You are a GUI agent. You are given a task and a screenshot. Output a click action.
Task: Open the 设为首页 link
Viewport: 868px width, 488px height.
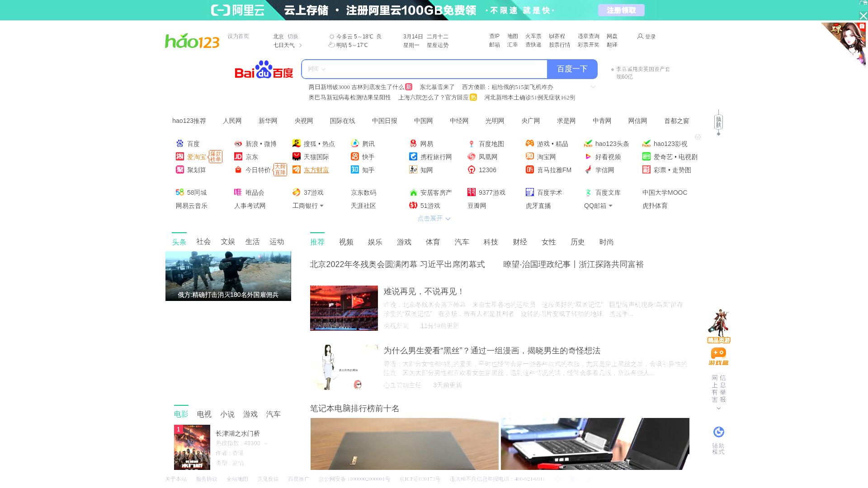(238, 36)
